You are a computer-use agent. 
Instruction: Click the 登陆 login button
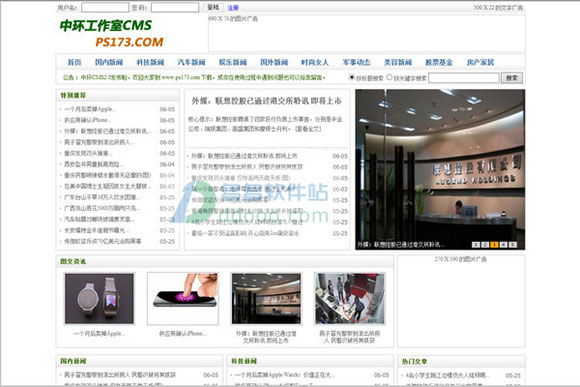[x=213, y=7]
